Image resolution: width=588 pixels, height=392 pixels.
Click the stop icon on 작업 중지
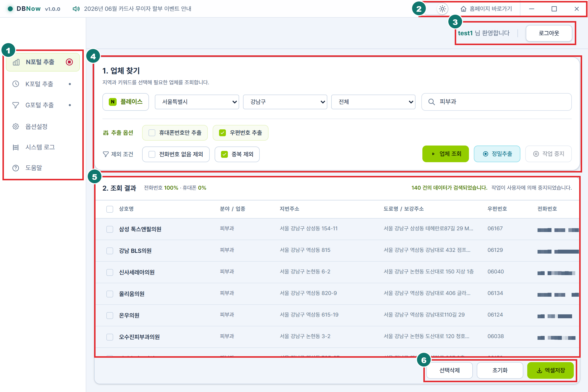click(536, 154)
